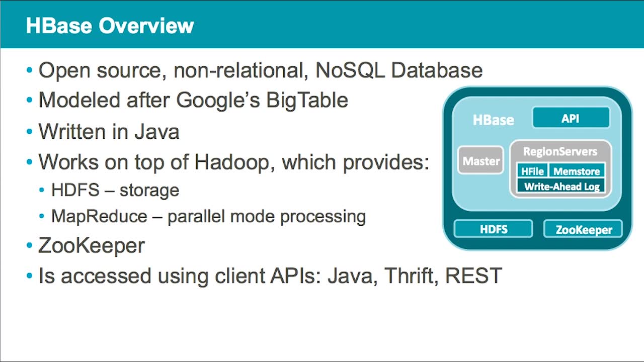Image resolution: width=644 pixels, height=362 pixels.
Task: Select the ZooKeeper bullet in the list
Action: [92, 245]
